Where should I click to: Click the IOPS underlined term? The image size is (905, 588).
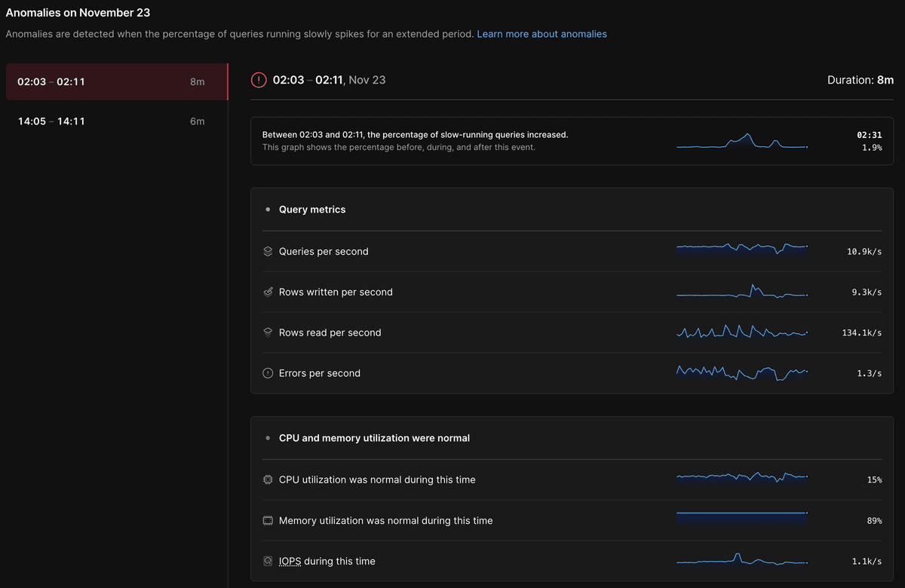point(290,561)
